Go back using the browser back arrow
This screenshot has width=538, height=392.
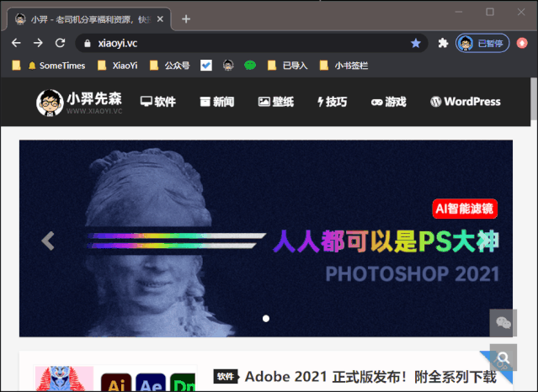click(x=16, y=43)
